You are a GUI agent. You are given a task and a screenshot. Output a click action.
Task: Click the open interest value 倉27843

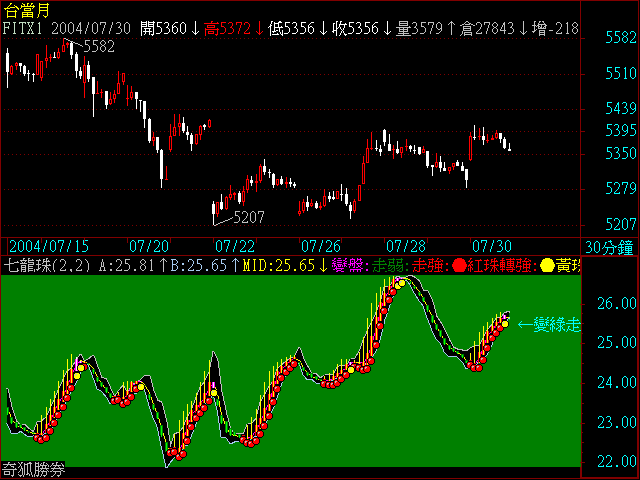[487, 29]
